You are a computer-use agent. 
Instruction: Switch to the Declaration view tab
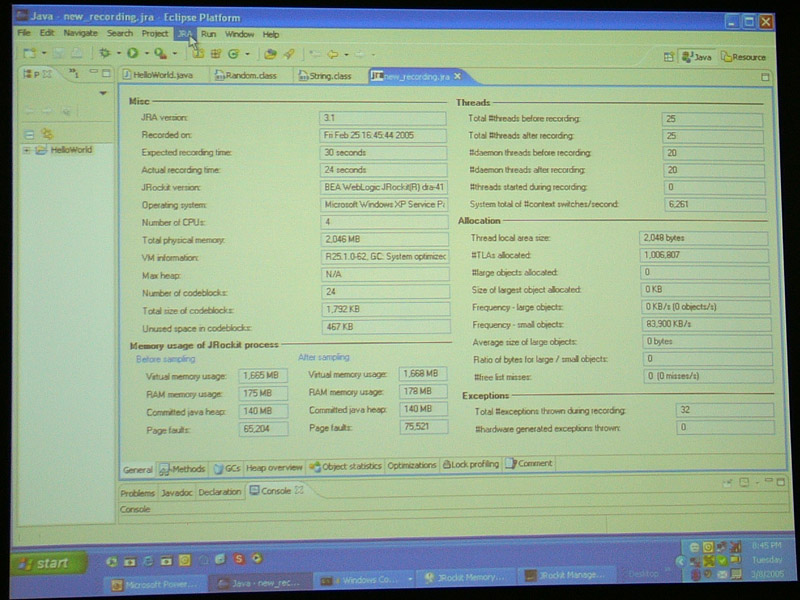pos(219,492)
